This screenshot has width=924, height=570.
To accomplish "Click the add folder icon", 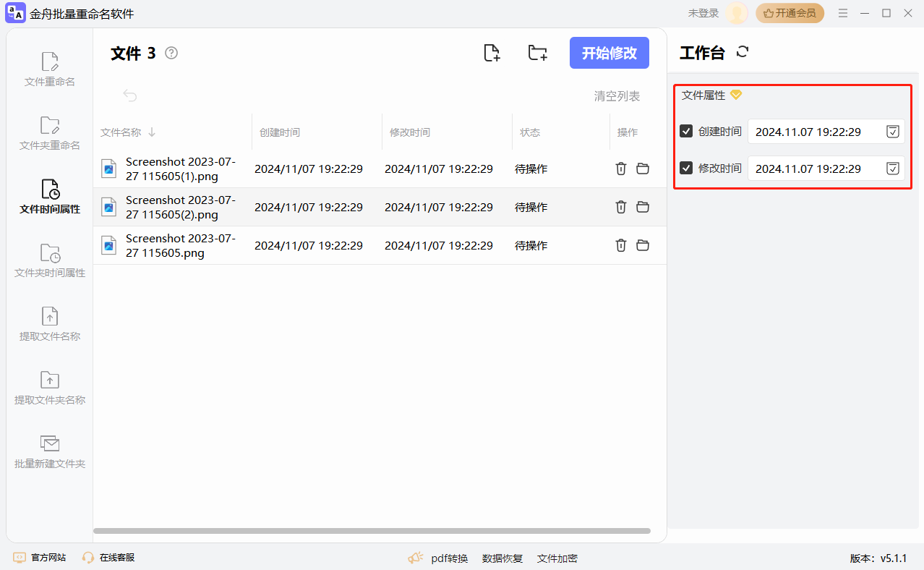I will tap(537, 53).
